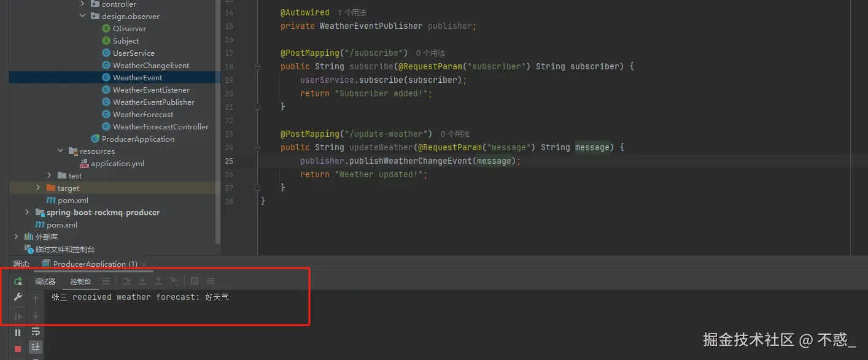Expand the controller package
This screenshot has width=868, height=360.
[x=83, y=4]
